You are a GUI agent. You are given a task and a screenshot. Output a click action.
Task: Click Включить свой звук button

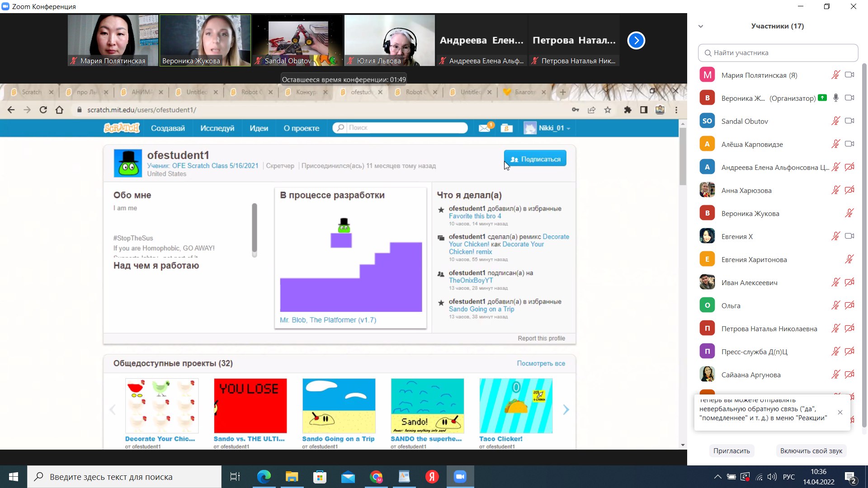[811, 450]
